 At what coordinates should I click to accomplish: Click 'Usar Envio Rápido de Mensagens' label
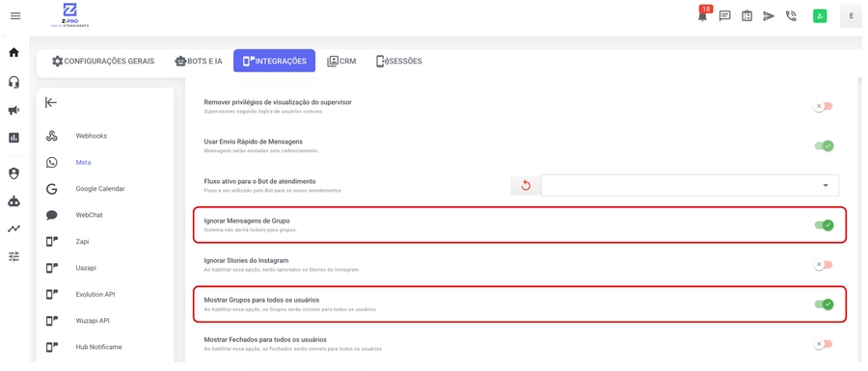tap(253, 142)
